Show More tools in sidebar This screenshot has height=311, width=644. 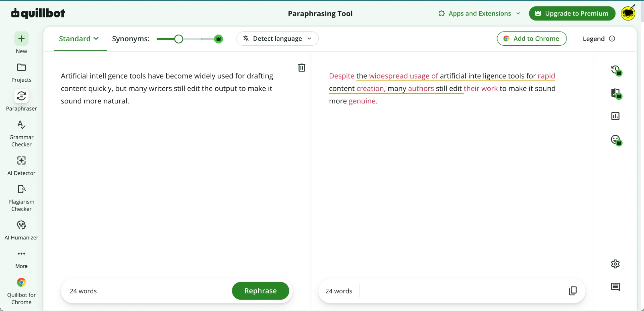pos(21,259)
